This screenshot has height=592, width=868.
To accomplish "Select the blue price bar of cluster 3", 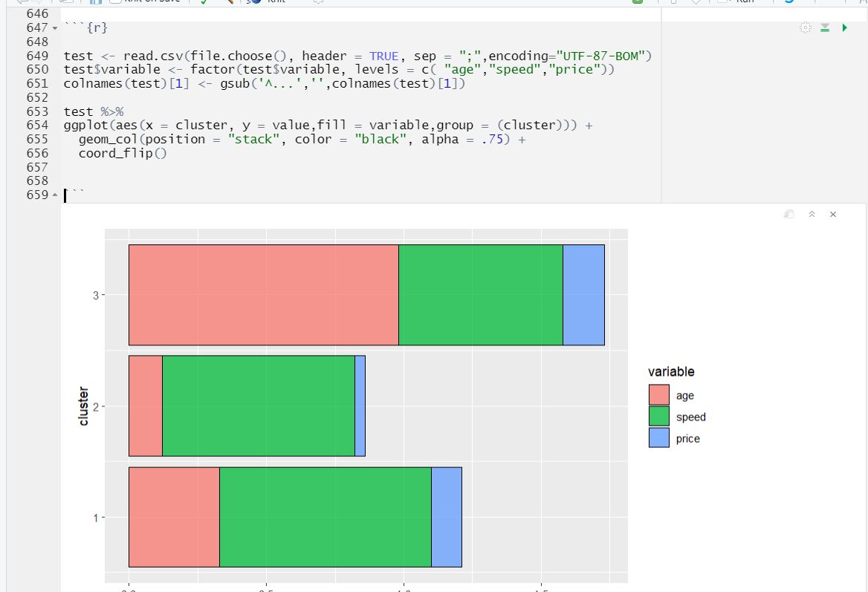I will (x=583, y=295).
